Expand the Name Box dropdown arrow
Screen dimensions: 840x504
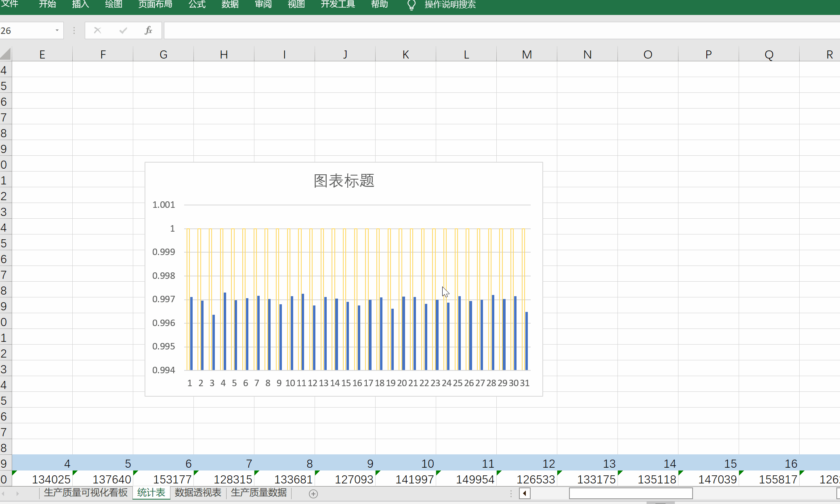[x=57, y=31]
